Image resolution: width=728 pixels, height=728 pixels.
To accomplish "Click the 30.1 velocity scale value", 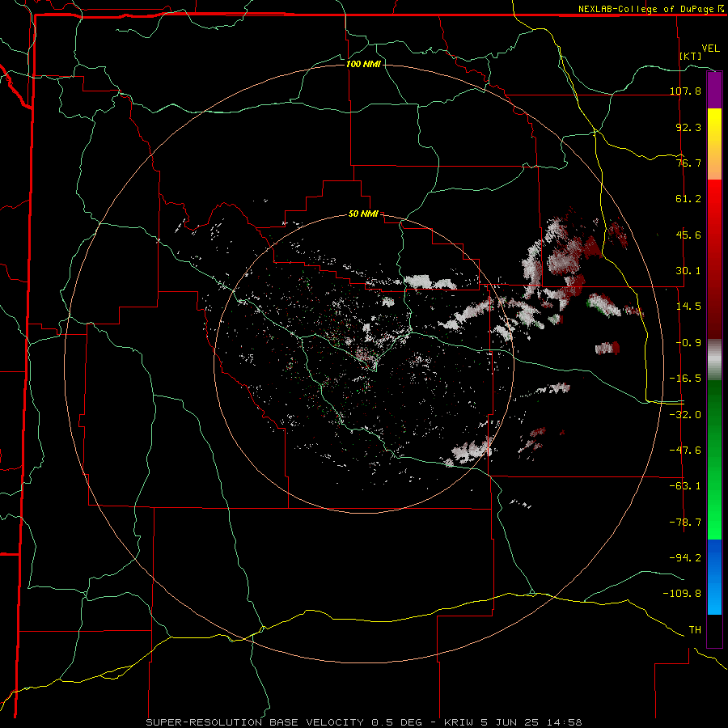I will pos(688,271).
